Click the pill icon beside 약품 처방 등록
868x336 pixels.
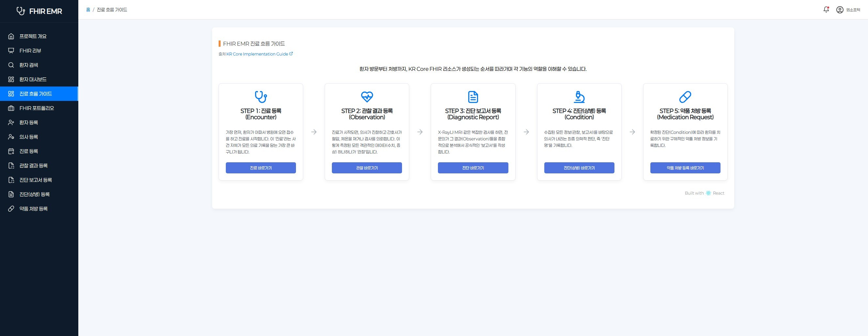(x=11, y=209)
